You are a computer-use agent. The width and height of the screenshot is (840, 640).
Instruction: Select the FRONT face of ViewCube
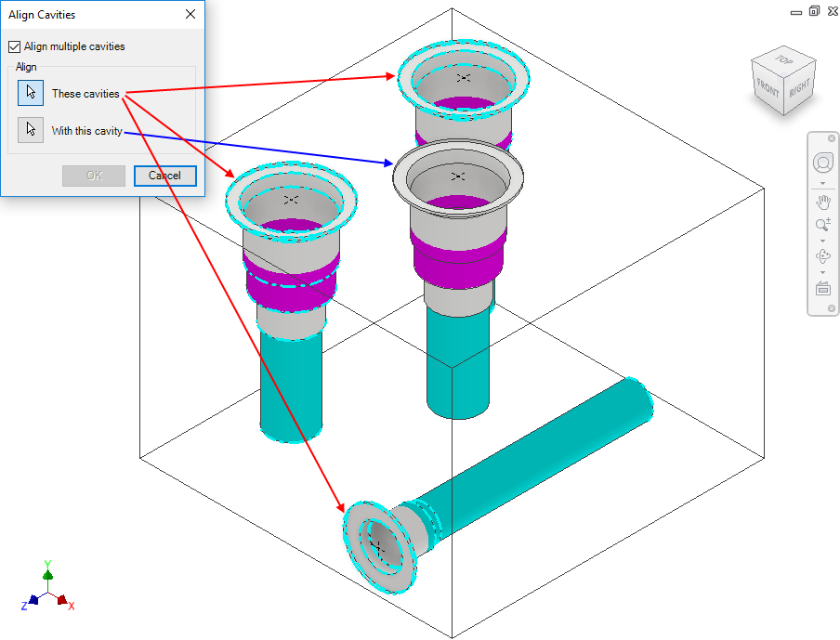pyautogui.click(x=768, y=89)
